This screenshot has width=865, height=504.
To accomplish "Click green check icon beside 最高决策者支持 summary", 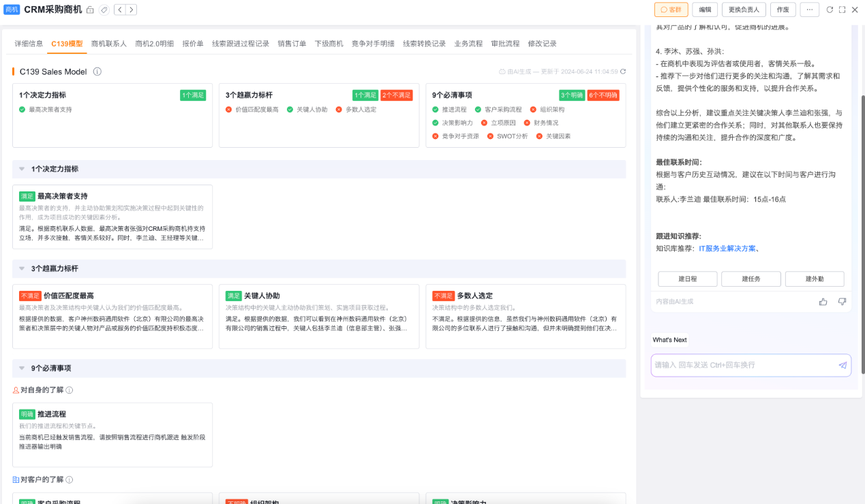I will tap(22, 109).
